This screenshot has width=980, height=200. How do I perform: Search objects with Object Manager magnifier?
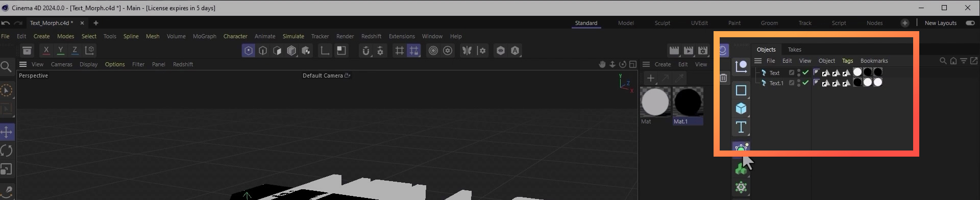click(x=943, y=61)
